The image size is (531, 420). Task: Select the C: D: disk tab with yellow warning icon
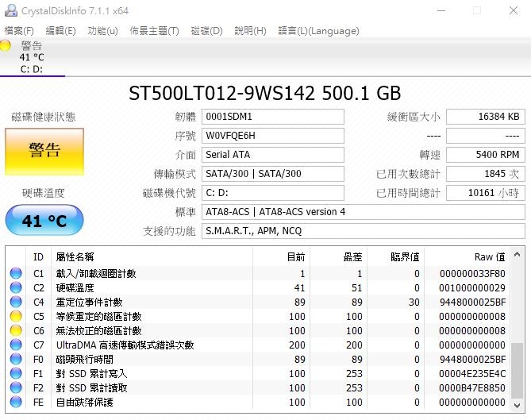pyautogui.click(x=33, y=58)
